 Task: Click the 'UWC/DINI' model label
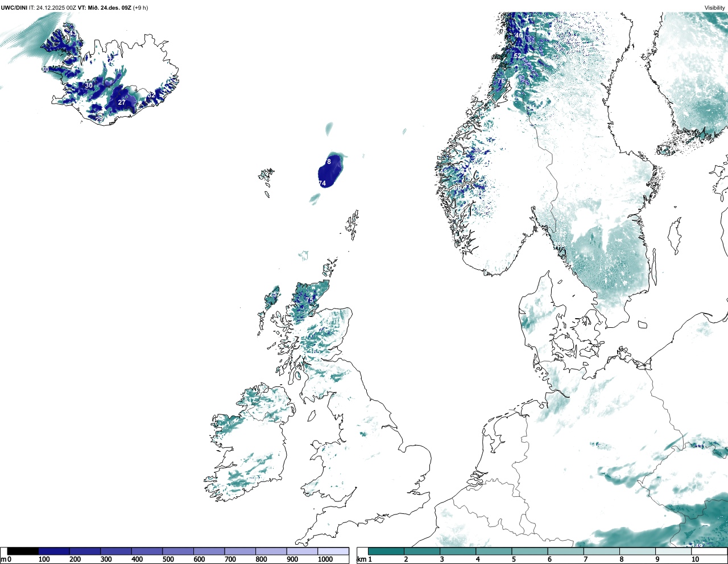(x=14, y=8)
